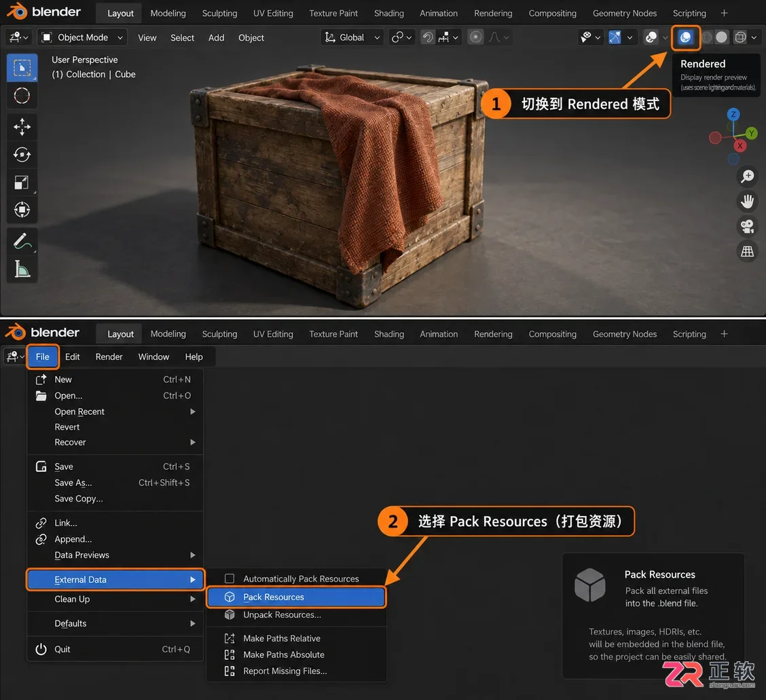The width and height of the screenshot is (766, 700).
Task: Click the green Y axis on navigation gizmo
Action: [751, 133]
